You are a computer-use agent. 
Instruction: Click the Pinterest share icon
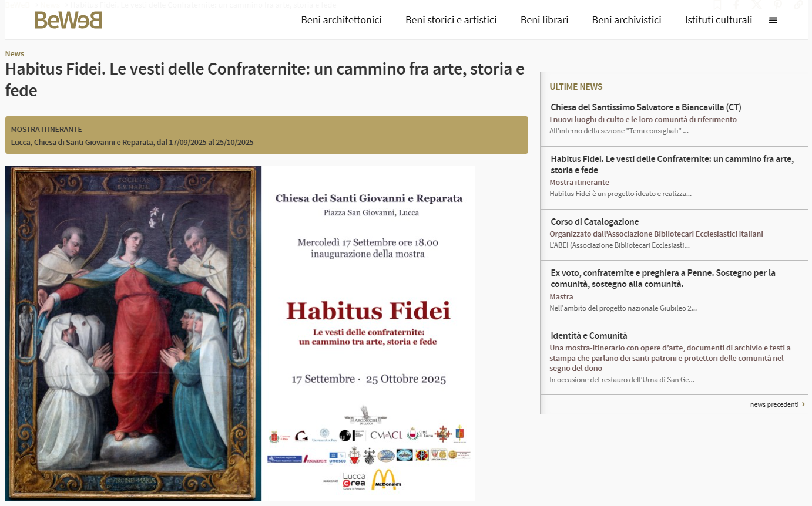pos(776,5)
